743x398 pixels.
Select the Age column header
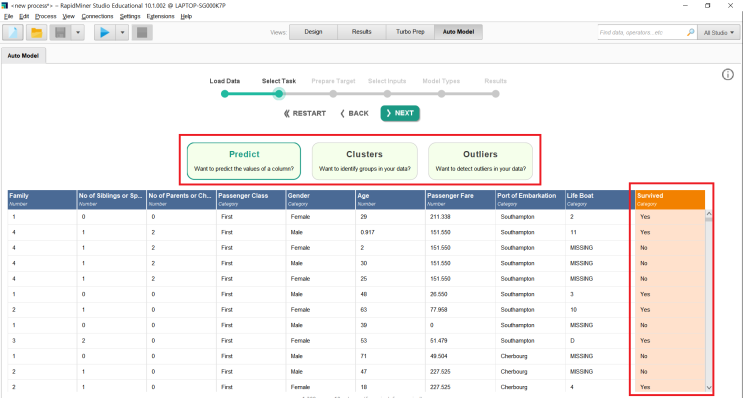(390, 199)
